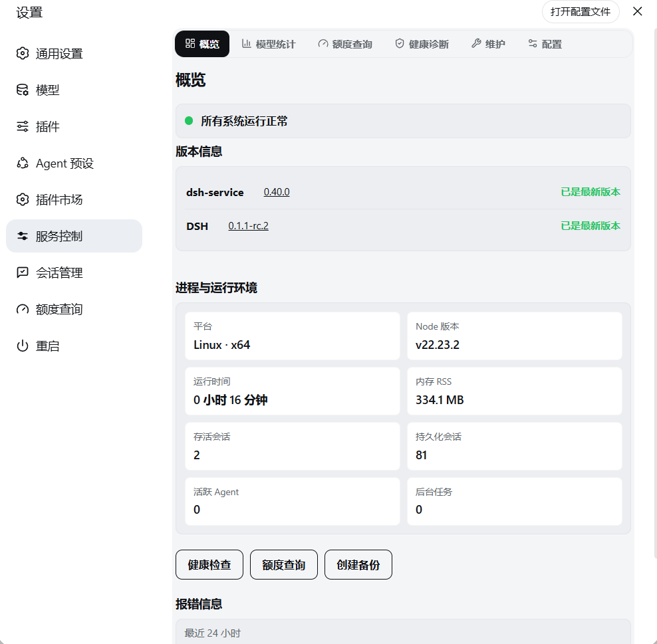Open 插件市场 in sidebar

[x=74, y=200]
